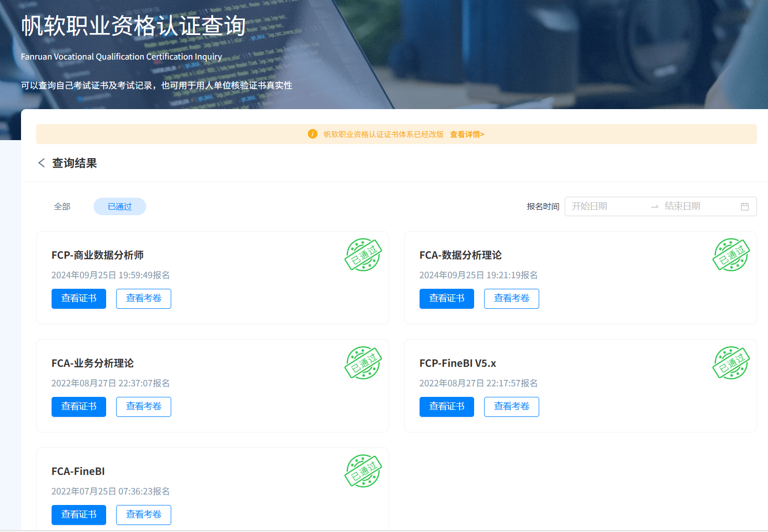The width and height of the screenshot is (768, 532).
Task: Click the orange info icon in the notice banner
Action: pyautogui.click(x=312, y=134)
